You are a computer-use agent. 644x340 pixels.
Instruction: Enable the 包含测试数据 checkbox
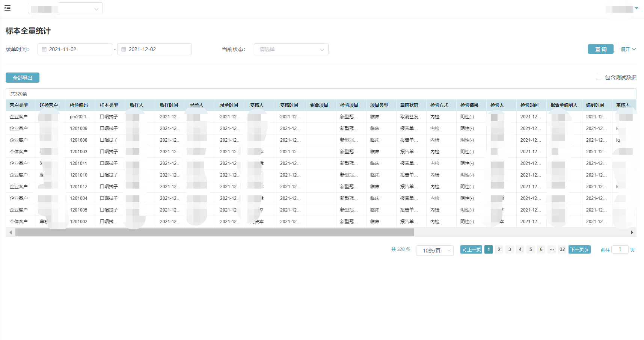[599, 77]
